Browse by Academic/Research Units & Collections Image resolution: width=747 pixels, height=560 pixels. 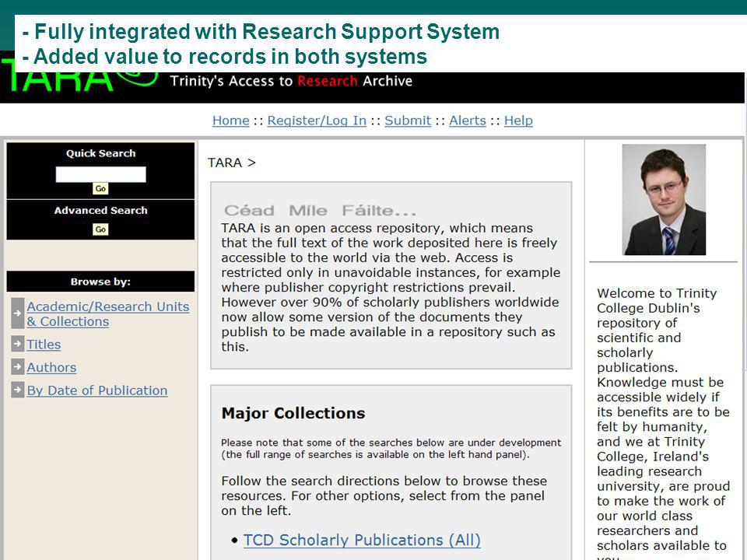(108, 313)
